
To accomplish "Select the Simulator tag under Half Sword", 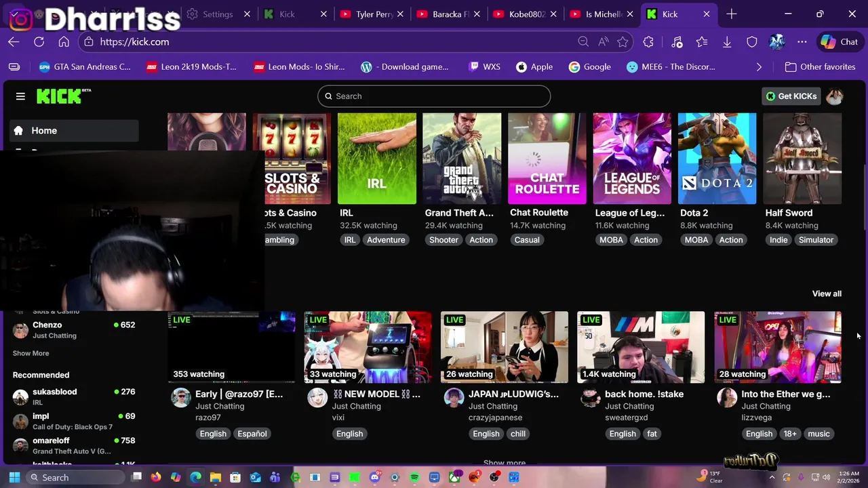I will click(x=816, y=240).
